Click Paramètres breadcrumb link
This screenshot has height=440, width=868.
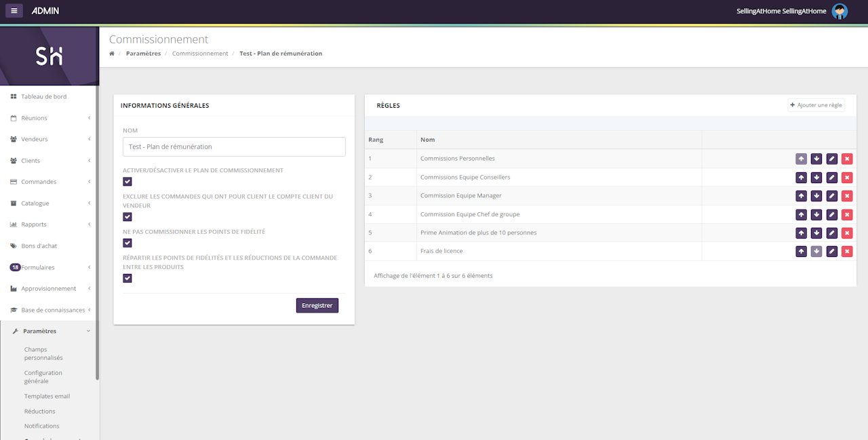coord(143,54)
